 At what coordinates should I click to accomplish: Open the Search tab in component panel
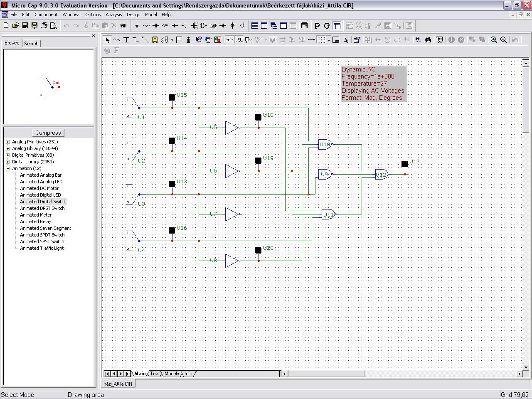point(31,43)
